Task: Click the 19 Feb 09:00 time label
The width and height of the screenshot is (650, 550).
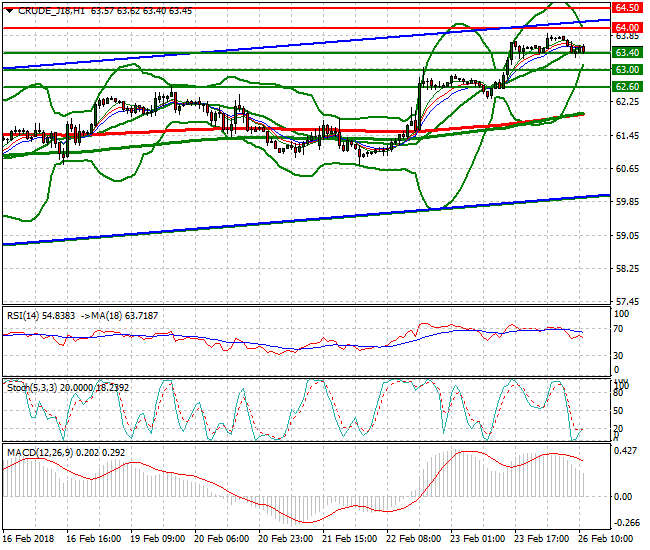Action: tap(158, 539)
